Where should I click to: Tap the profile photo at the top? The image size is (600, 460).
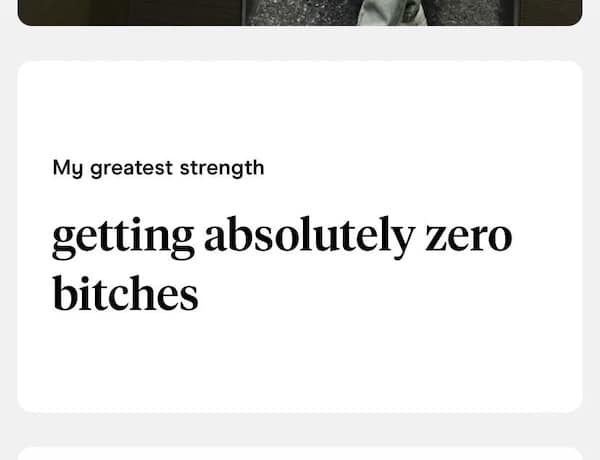(300, 11)
